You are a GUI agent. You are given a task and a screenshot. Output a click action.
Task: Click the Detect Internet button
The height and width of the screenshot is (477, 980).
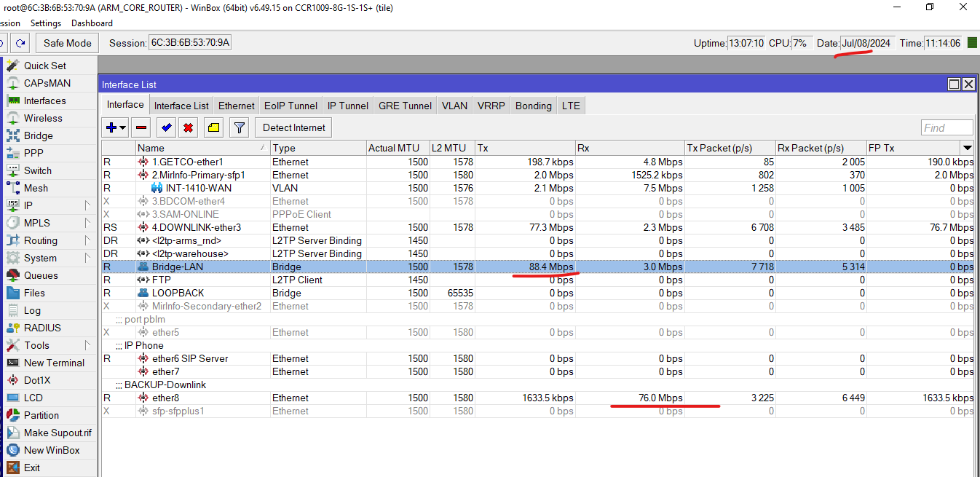[293, 128]
